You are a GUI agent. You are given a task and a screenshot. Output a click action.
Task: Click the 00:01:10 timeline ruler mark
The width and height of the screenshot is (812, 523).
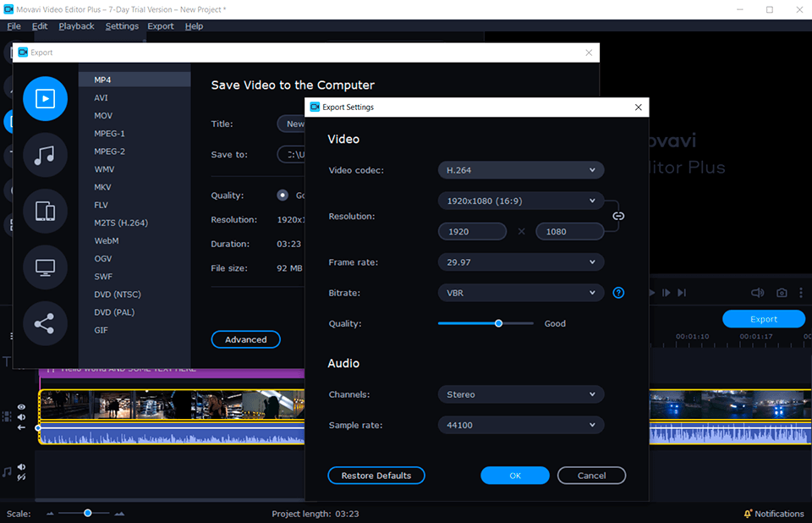coord(692,337)
